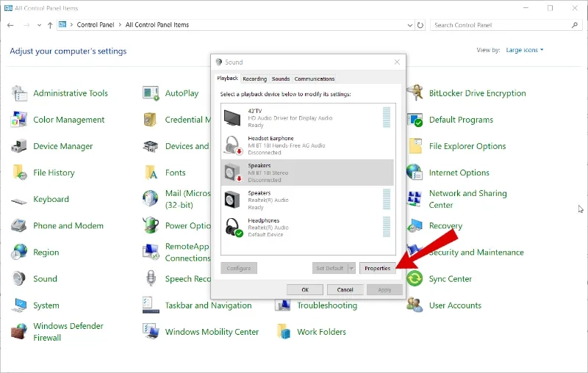Open Device Manager icon
Image resolution: width=588 pixels, height=373 pixels.
(19, 146)
